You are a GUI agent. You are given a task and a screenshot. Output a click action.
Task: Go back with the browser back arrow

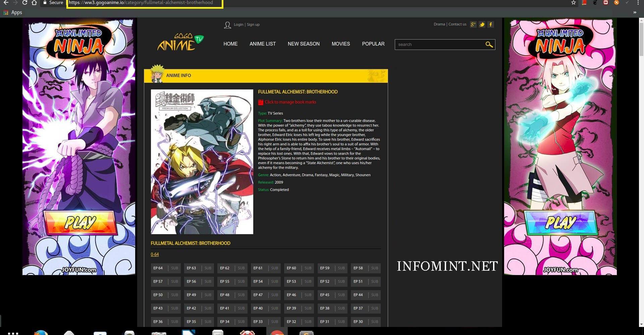coord(6,2)
